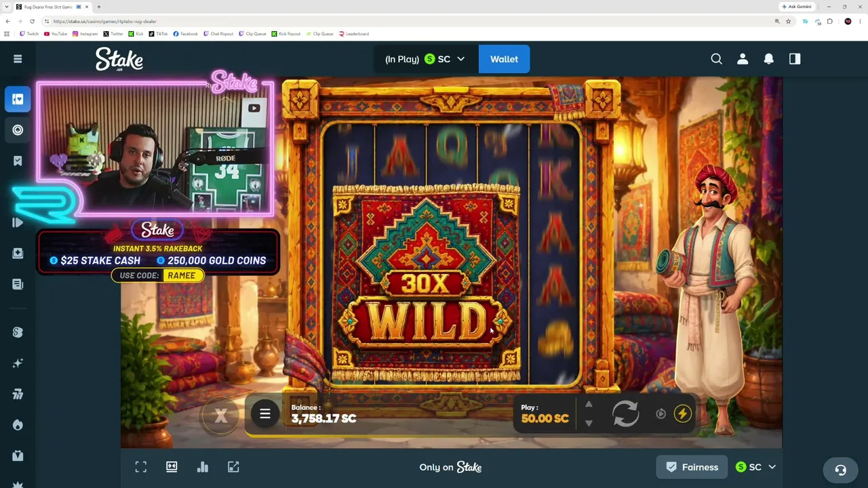Toggle theatre mode below the game

pyautogui.click(x=172, y=467)
